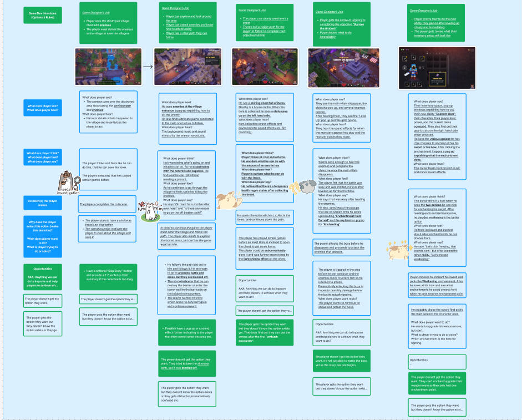
Task: Open the village entrance combat screenshot
Action: click(x=187, y=66)
